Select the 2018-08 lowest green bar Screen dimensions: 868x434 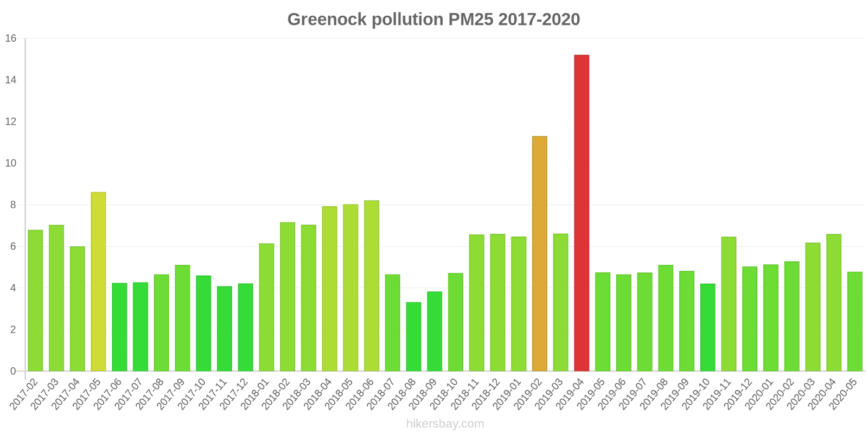[413, 336]
